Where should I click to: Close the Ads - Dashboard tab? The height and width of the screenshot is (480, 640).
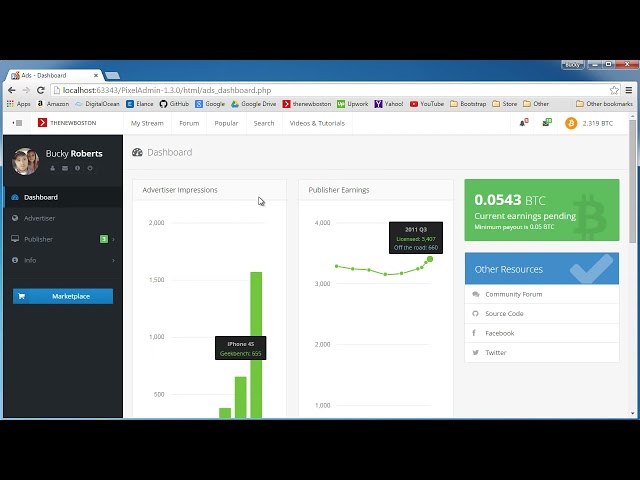[x=96, y=76]
